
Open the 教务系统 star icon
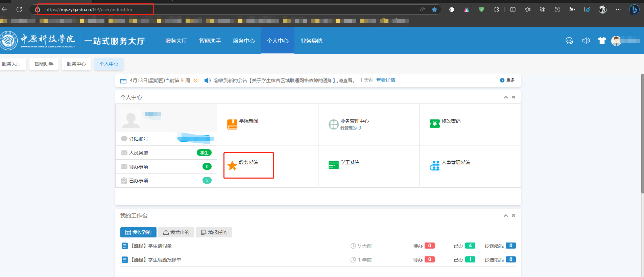click(232, 165)
